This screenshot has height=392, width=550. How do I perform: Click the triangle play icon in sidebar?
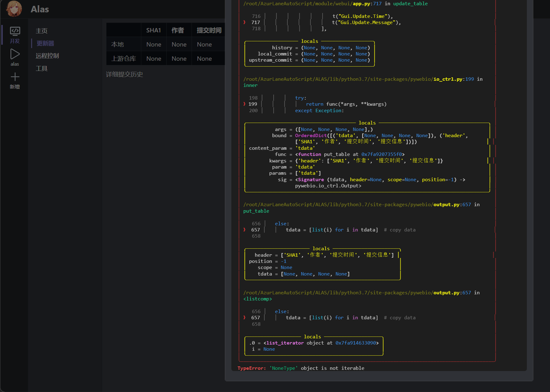click(x=14, y=54)
